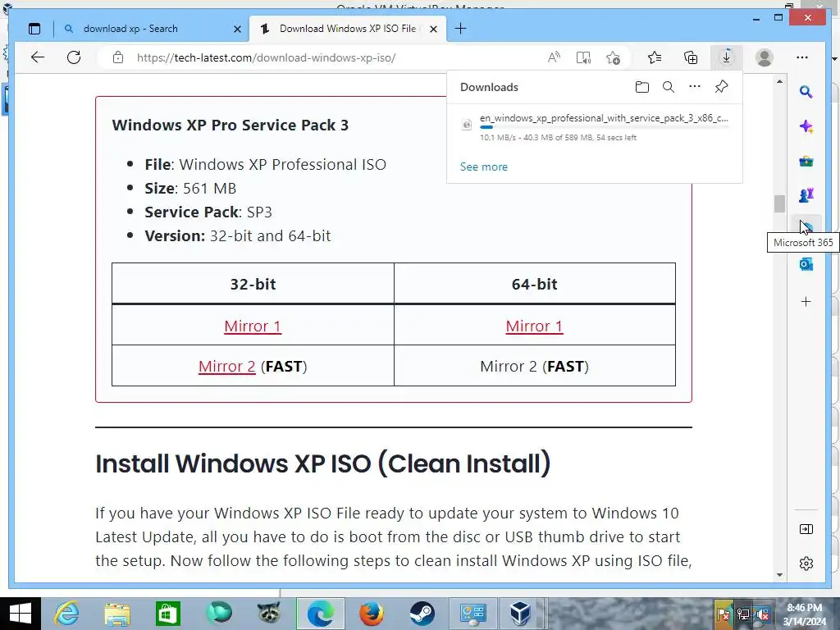Open sidebar Search icon

[806, 92]
